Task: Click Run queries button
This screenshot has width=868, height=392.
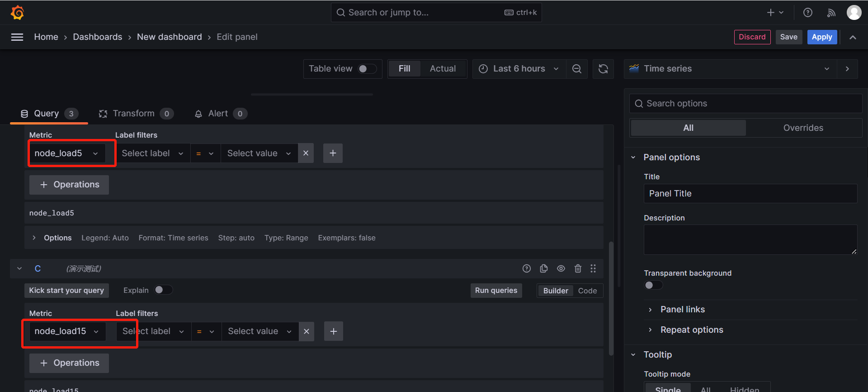Action: (496, 291)
